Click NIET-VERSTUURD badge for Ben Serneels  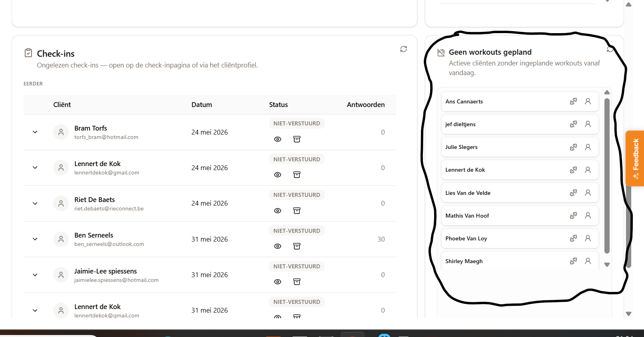click(297, 231)
